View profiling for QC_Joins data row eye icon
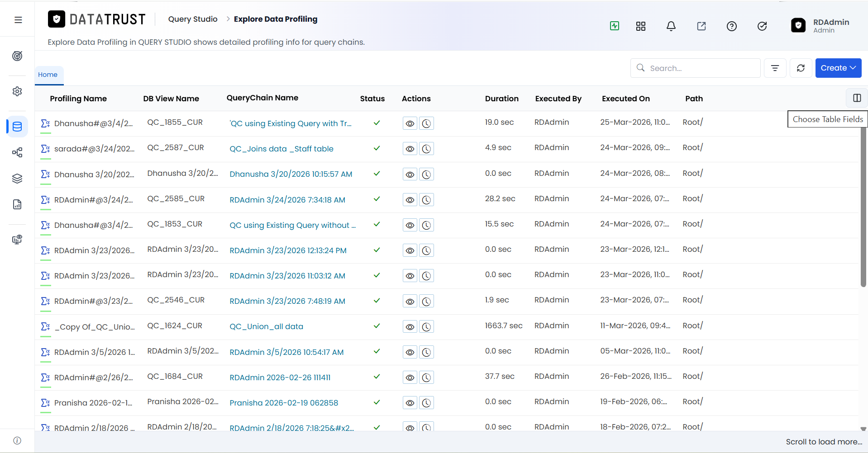 click(410, 149)
